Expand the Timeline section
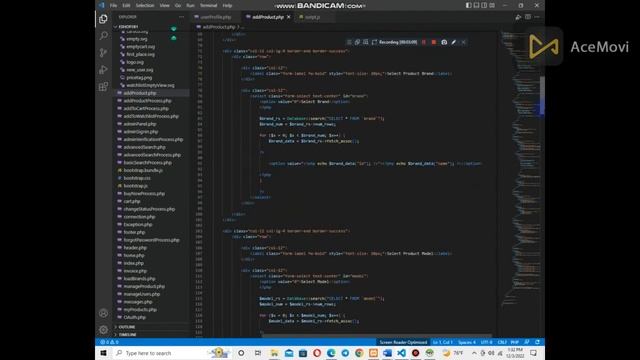 point(127,335)
